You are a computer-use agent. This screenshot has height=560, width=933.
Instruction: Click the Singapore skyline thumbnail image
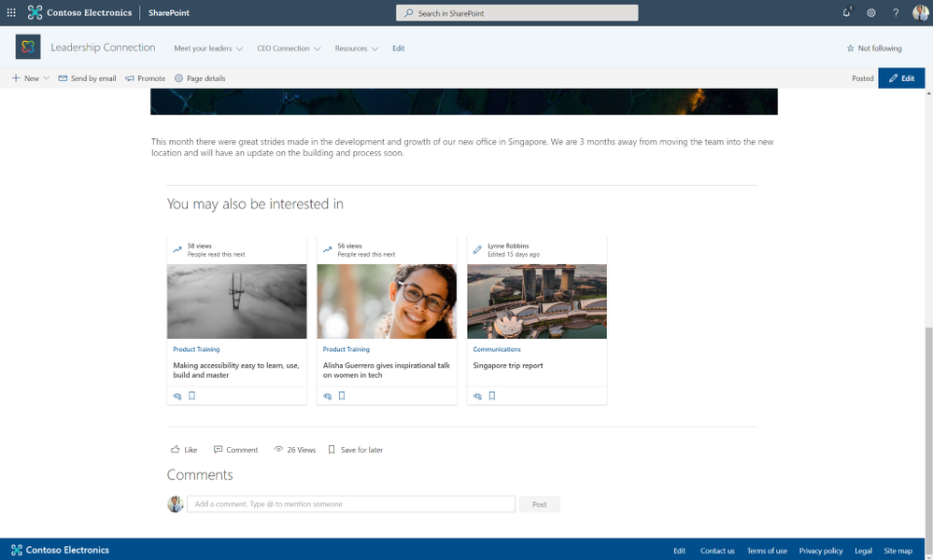537,301
